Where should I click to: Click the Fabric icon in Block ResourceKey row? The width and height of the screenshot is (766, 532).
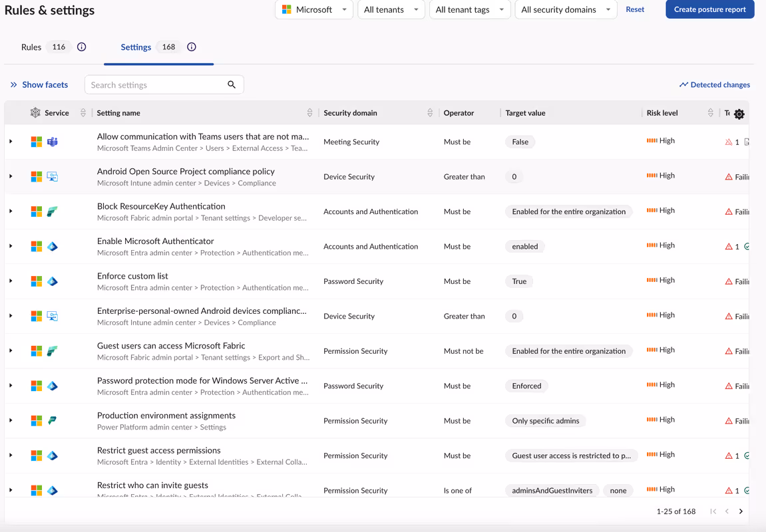53,211
